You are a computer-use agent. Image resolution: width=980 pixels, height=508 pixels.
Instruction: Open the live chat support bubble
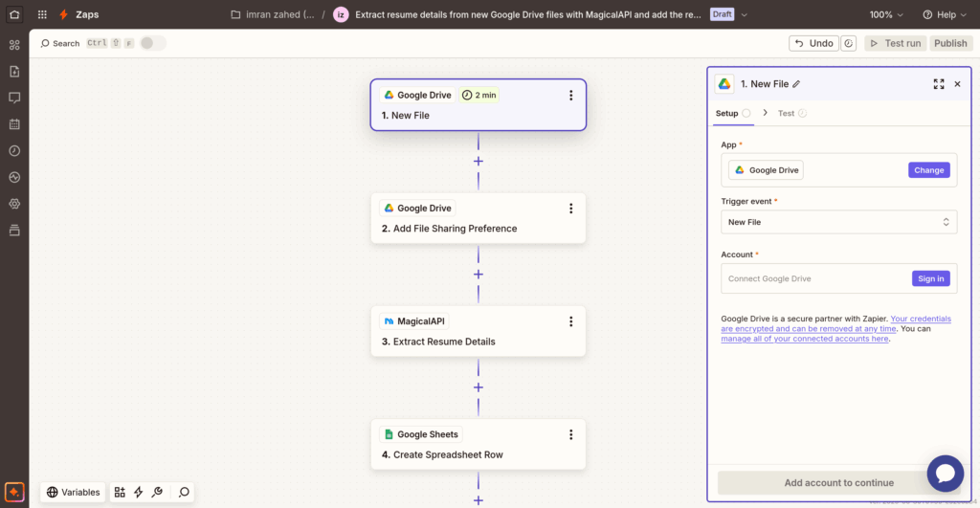point(945,474)
